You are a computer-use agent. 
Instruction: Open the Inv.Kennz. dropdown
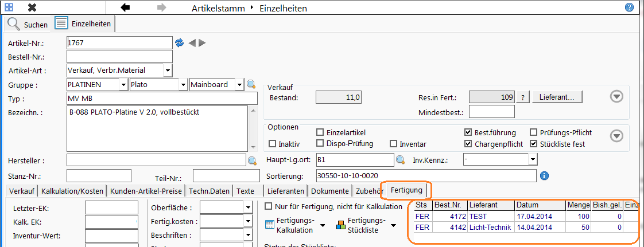[x=532, y=159]
